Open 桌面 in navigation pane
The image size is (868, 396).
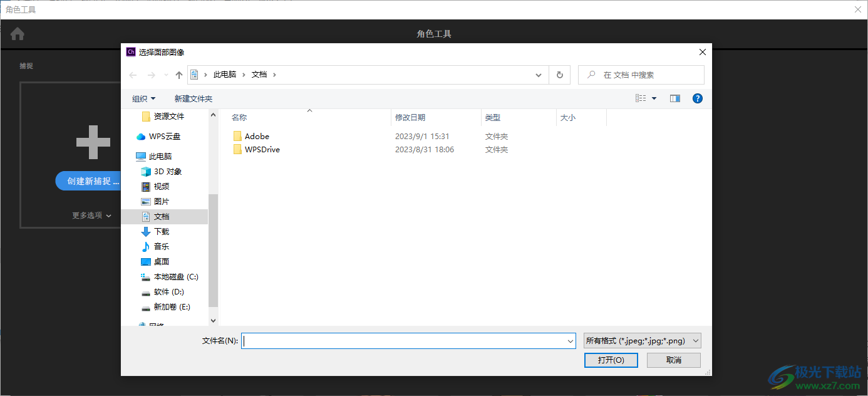click(x=162, y=262)
